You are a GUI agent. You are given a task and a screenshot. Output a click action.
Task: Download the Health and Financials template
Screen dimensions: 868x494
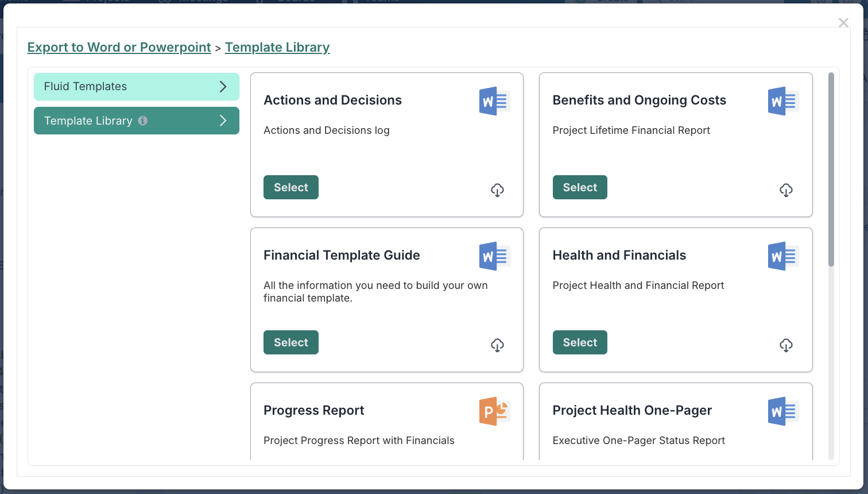pos(786,345)
